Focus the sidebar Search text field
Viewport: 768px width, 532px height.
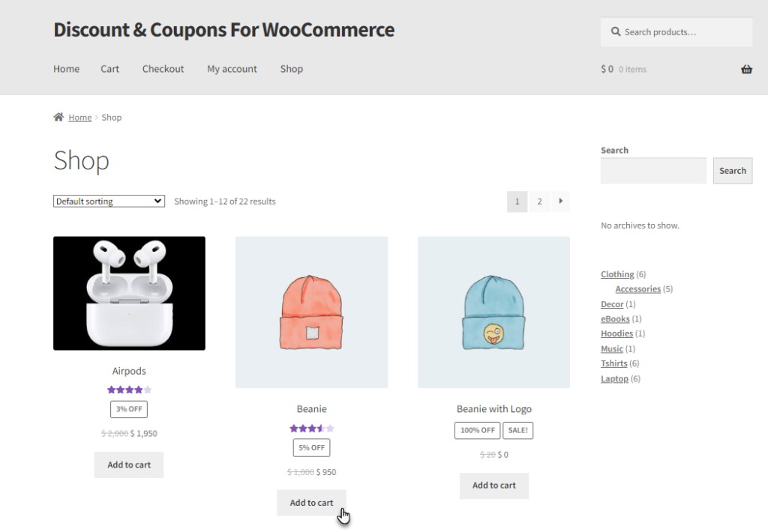[653, 171]
